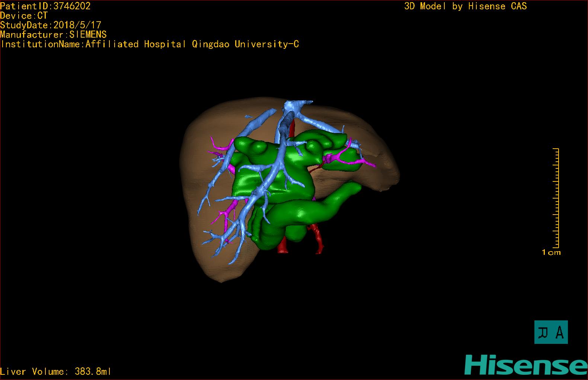The width and height of the screenshot is (588, 380).
Task: Click the orientation cube showing face A
Action: (x=551, y=332)
